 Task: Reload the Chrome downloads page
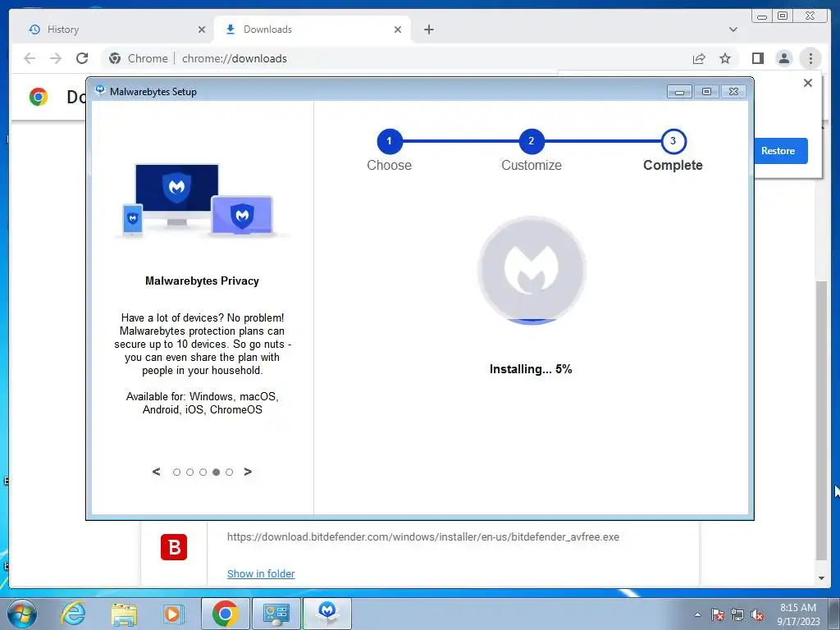(82, 58)
